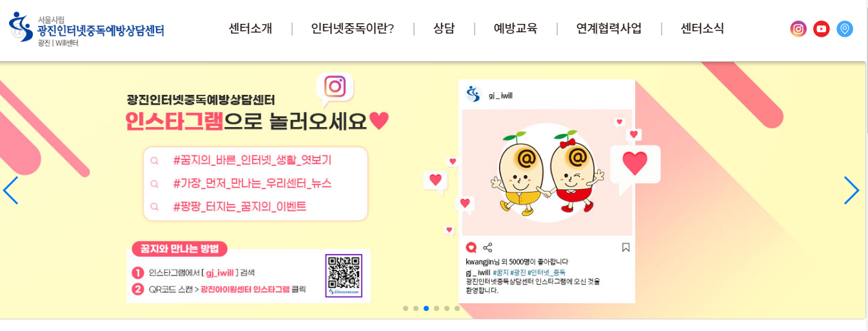
Task: Select the first carousel indicator dot
Action: coord(406,308)
